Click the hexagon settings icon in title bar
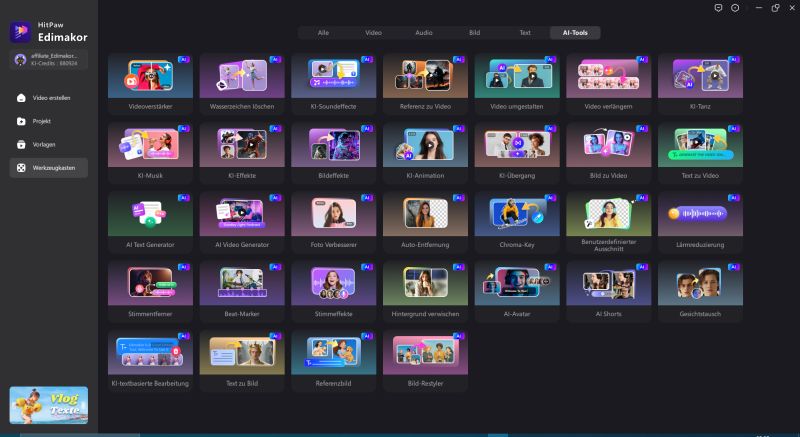 [735, 7]
